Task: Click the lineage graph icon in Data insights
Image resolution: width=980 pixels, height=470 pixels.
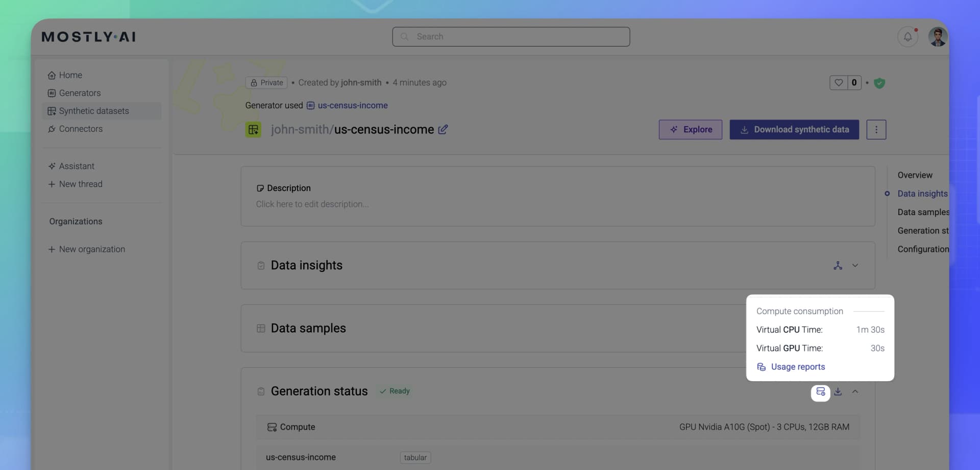Action: 838,266
